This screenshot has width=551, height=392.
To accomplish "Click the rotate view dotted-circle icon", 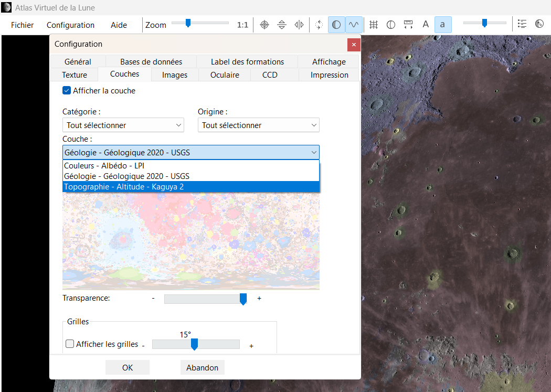I will point(319,25).
